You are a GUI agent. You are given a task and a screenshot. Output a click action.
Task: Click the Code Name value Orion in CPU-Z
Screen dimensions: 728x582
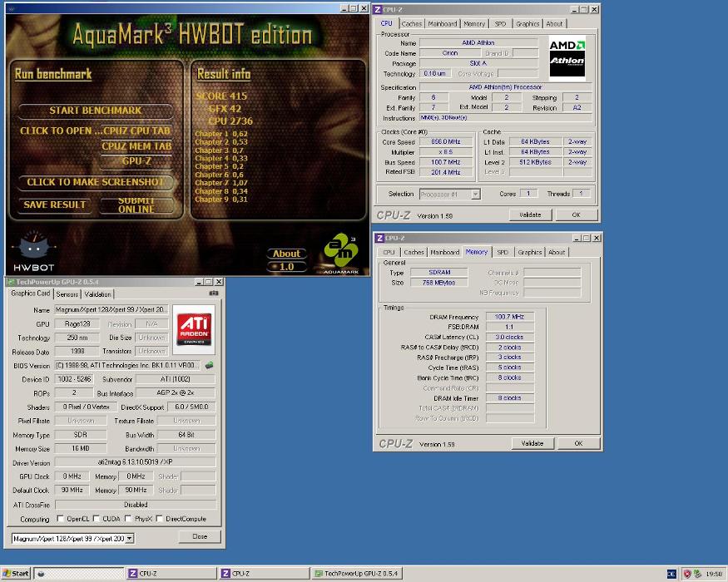pyautogui.click(x=450, y=53)
